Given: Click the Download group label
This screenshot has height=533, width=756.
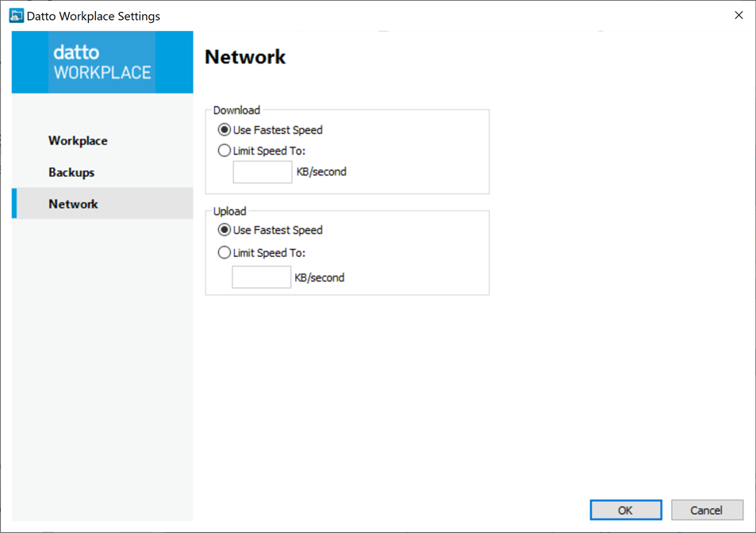Looking at the screenshot, I should 236,110.
